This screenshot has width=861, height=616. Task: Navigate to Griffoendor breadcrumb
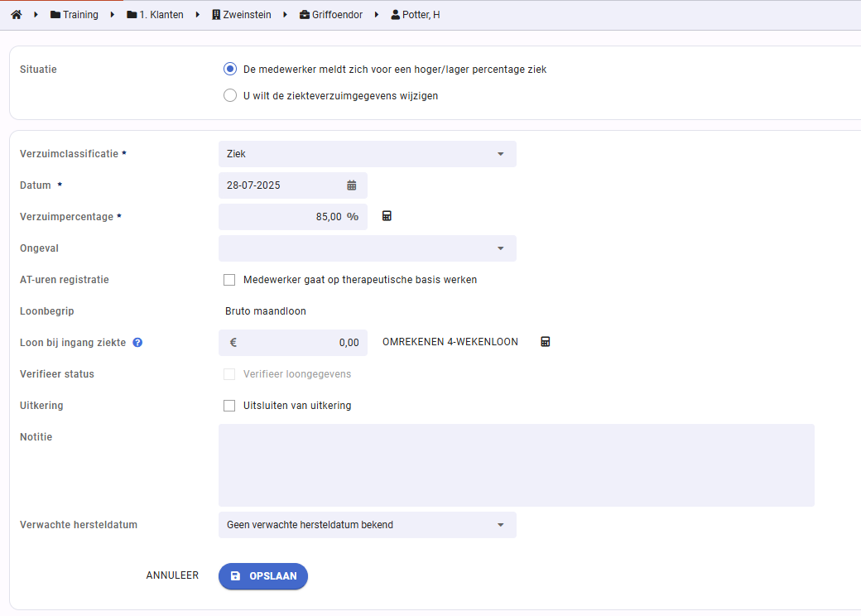(331, 15)
